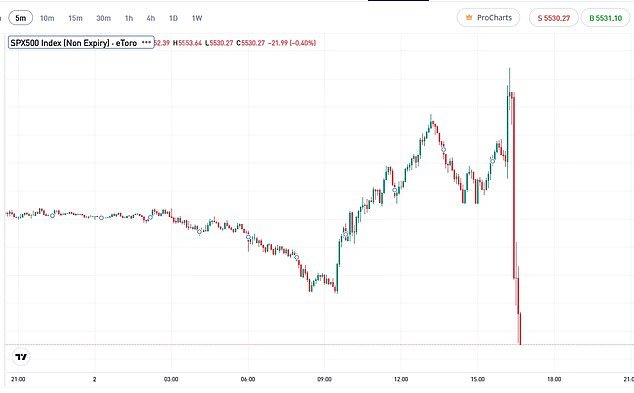Switch to 10m timeframe

[x=47, y=18]
